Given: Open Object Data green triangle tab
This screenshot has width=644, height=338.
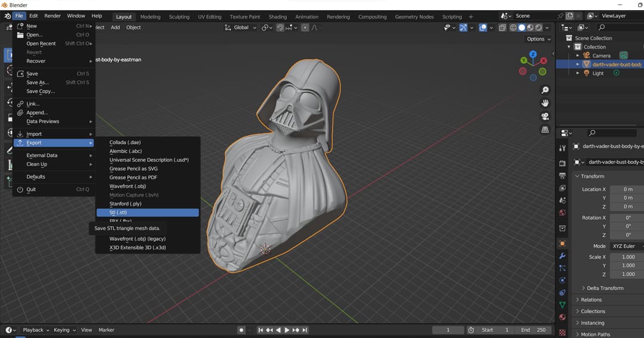Looking at the screenshot, I should (562, 305).
